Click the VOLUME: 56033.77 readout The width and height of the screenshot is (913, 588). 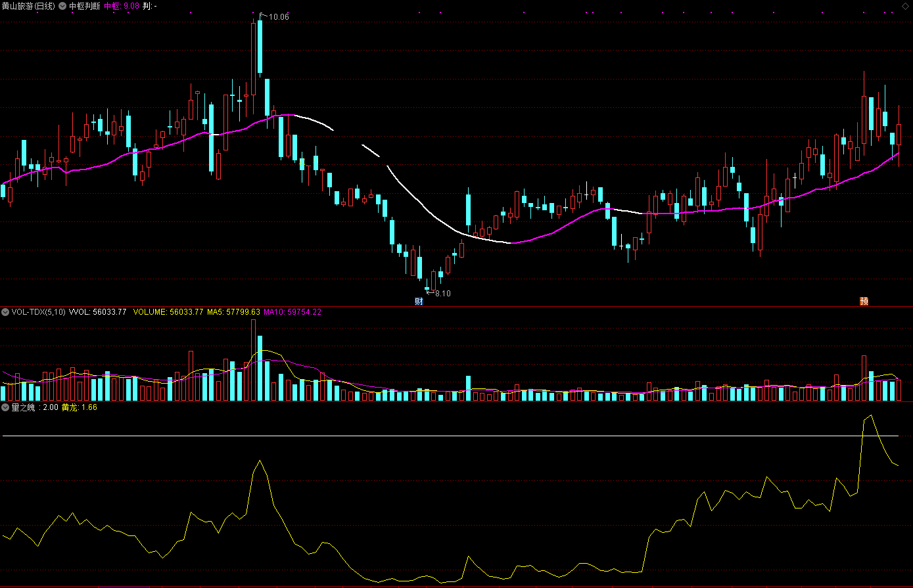(x=168, y=312)
